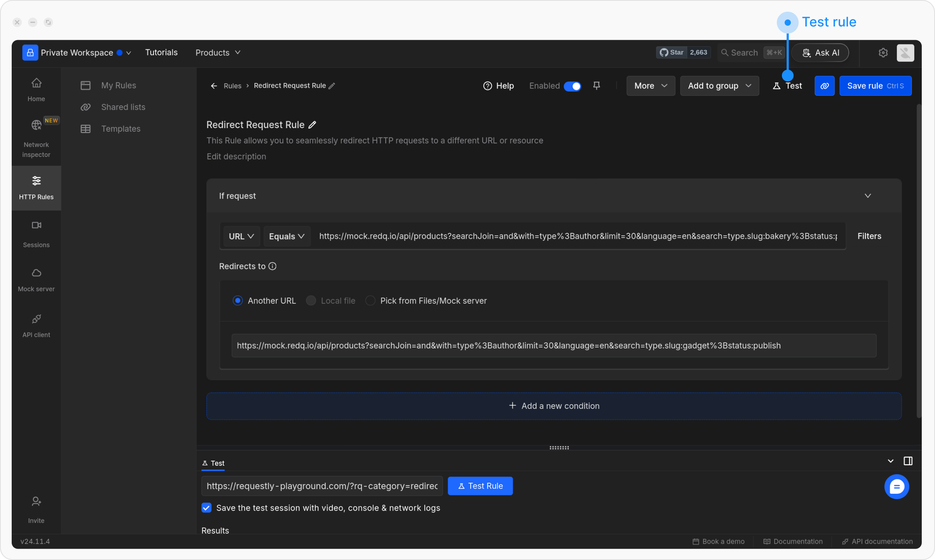Click Add a new condition
This screenshot has width=935, height=560.
(554, 406)
